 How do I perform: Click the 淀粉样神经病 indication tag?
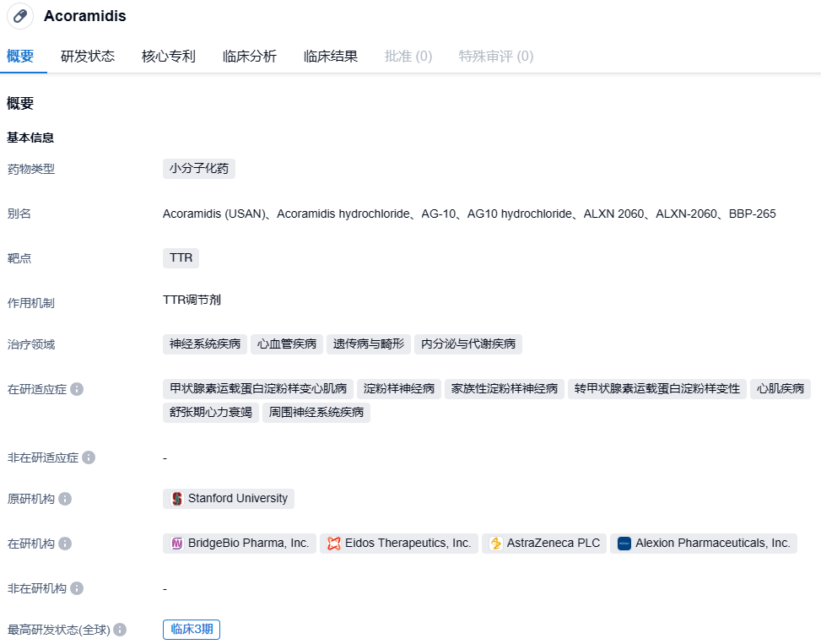pos(399,389)
